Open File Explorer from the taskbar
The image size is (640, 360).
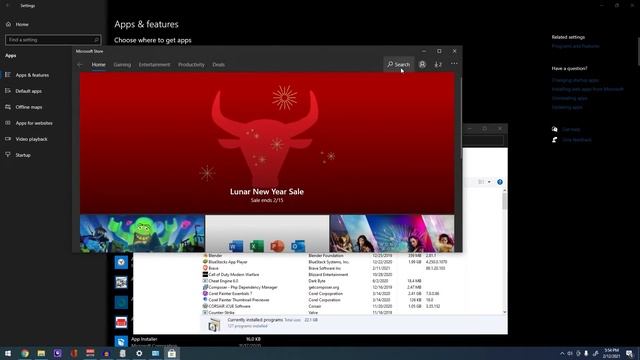(41, 353)
